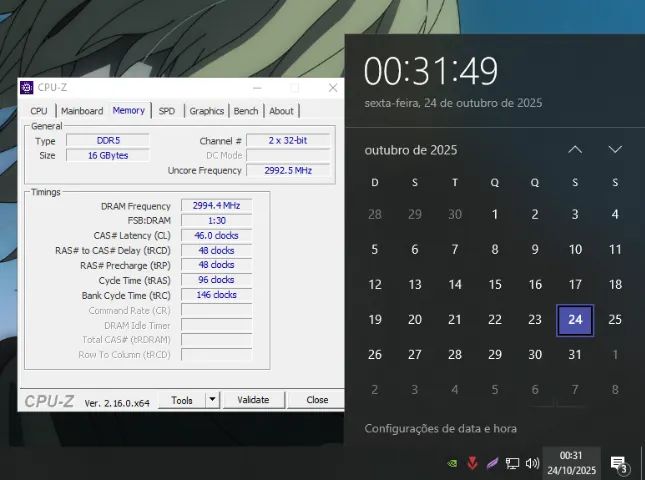The height and width of the screenshot is (480, 645).
Task: Go to previous month with up chevron
Action: pyautogui.click(x=575, y=150)
